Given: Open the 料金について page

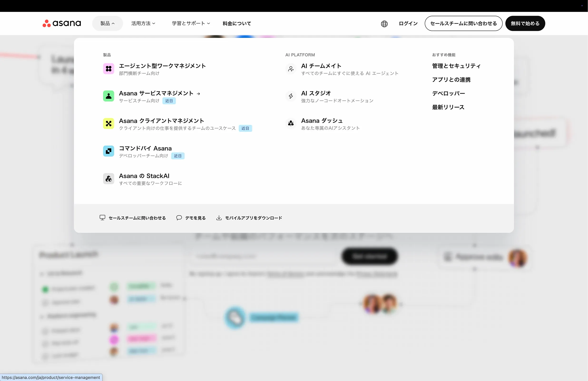Looking at the screenshot, I should (237, 24).
